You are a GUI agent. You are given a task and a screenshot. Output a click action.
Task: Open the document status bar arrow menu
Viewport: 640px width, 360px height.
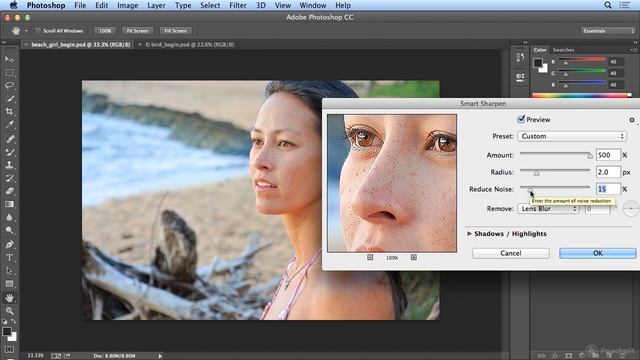point(160,356)
